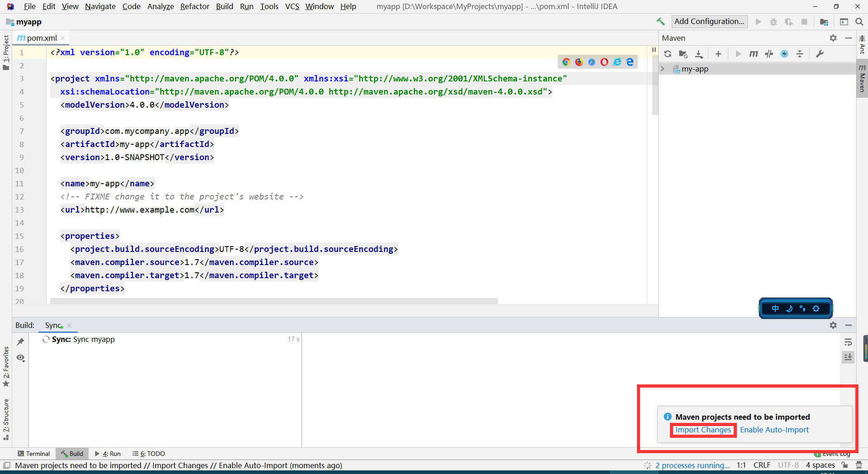Open pom.xml in Safari browser

[x=591, y=62]
